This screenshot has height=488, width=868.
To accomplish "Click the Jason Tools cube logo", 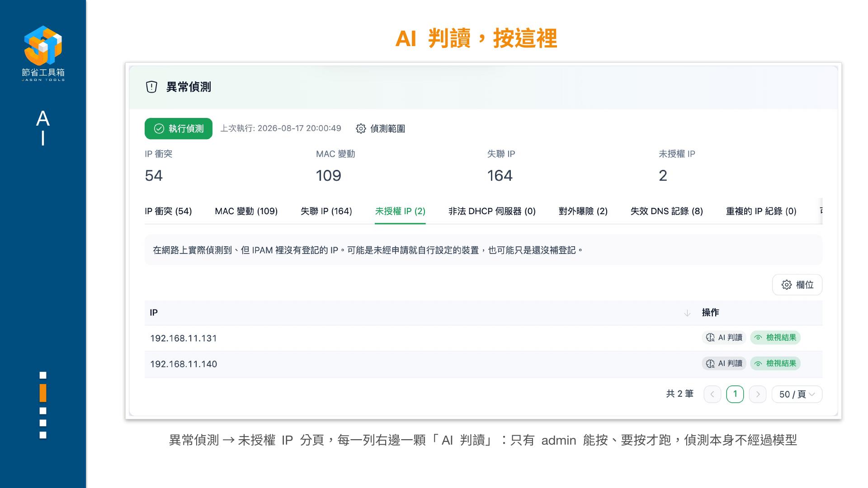I will (x=43, y=45).
